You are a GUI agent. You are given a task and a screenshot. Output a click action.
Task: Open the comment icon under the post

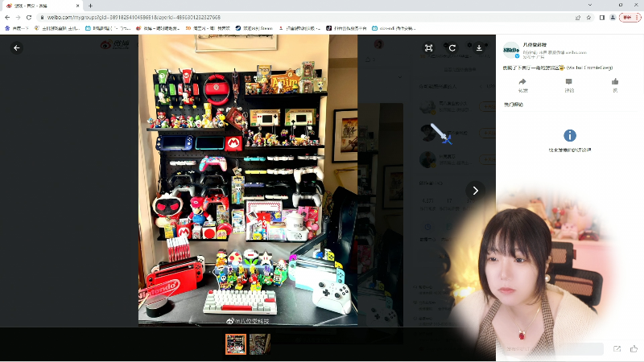569,82
